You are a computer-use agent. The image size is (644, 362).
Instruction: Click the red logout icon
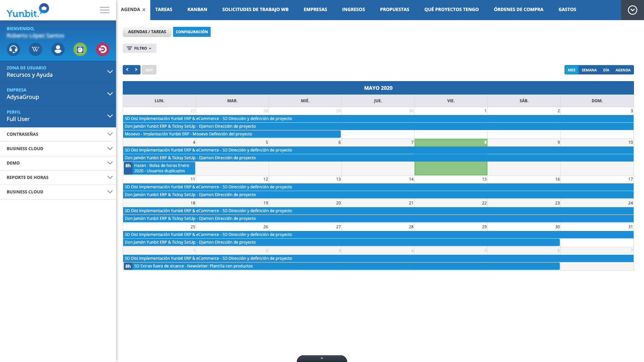(103, 49)
